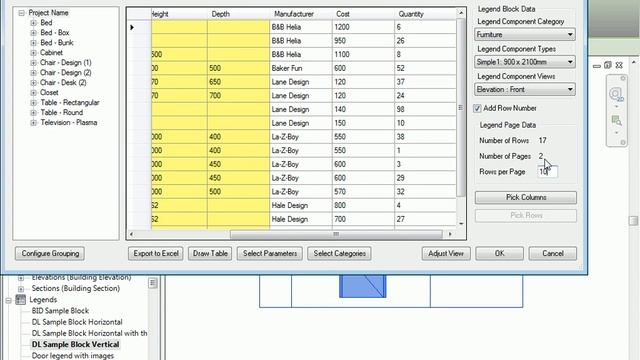Select DL Sample Block Vertical legend

pos(76,344)
